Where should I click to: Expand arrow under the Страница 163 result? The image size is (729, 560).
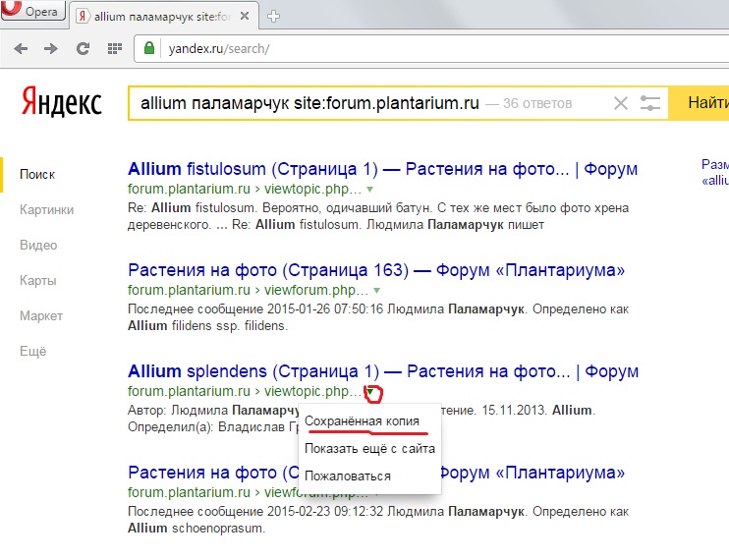click(376, 292)
